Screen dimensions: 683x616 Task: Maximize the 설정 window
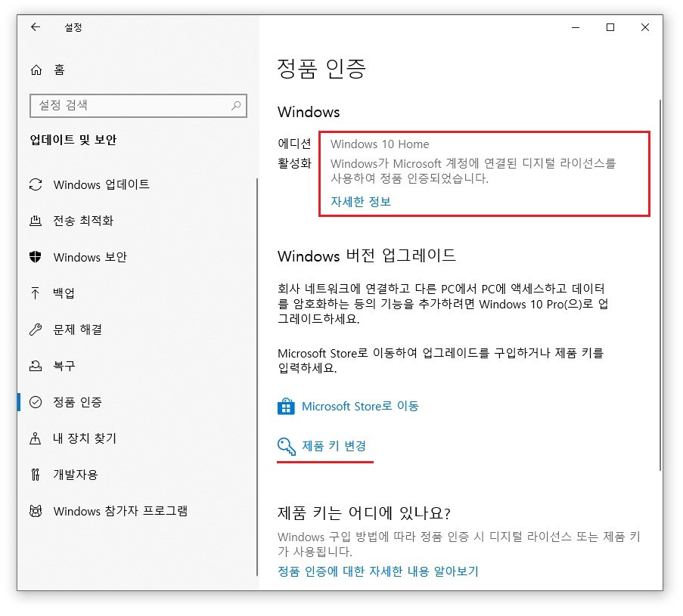pos(610,27)
